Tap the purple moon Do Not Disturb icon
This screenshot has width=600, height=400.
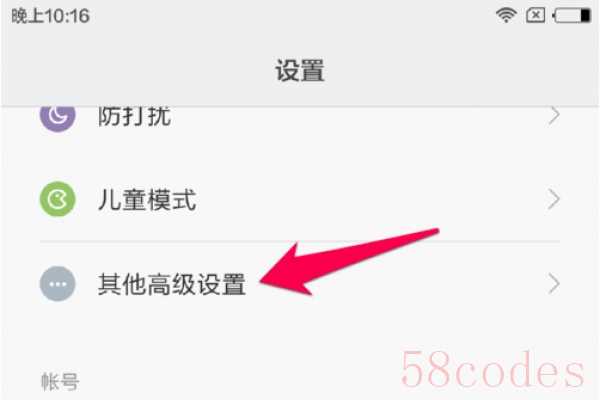57,118
